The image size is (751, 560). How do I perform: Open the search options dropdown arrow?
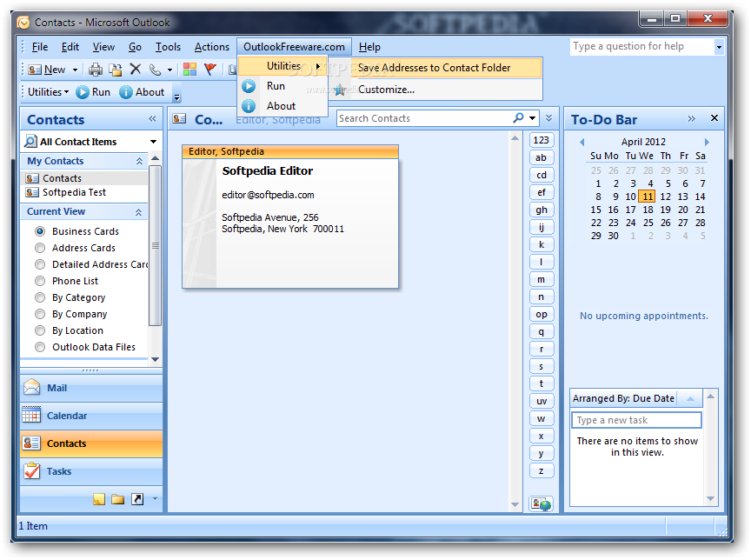coord(533,118)
